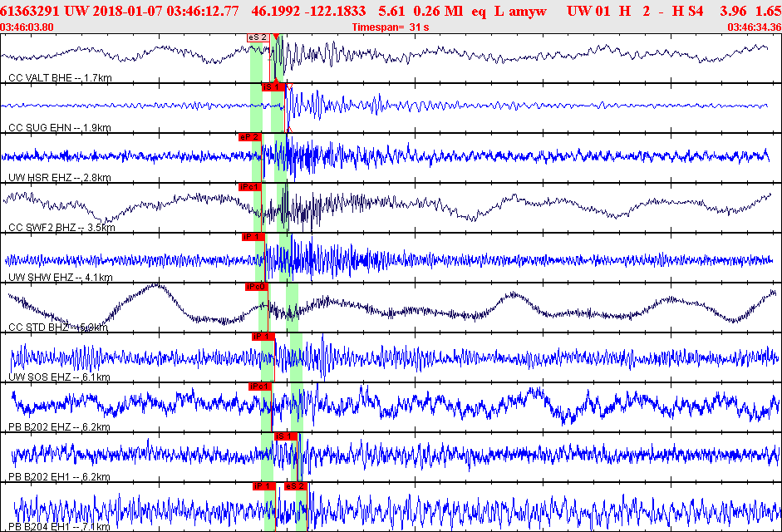782x532 pixels.
Task: Click the event ID 61363291 in the header
Action: [x=30, y=11]
